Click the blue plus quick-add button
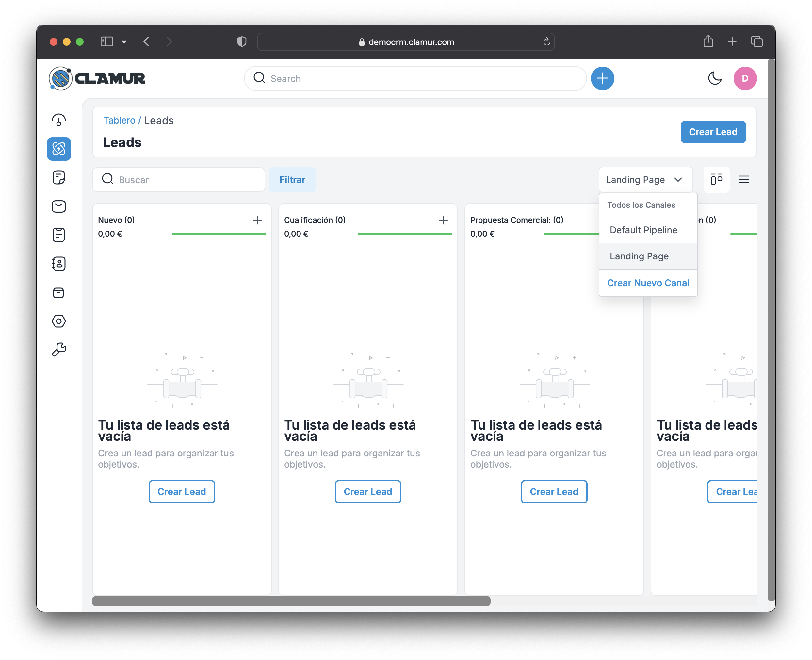This screenshot has height=660, width=812. 602,78
